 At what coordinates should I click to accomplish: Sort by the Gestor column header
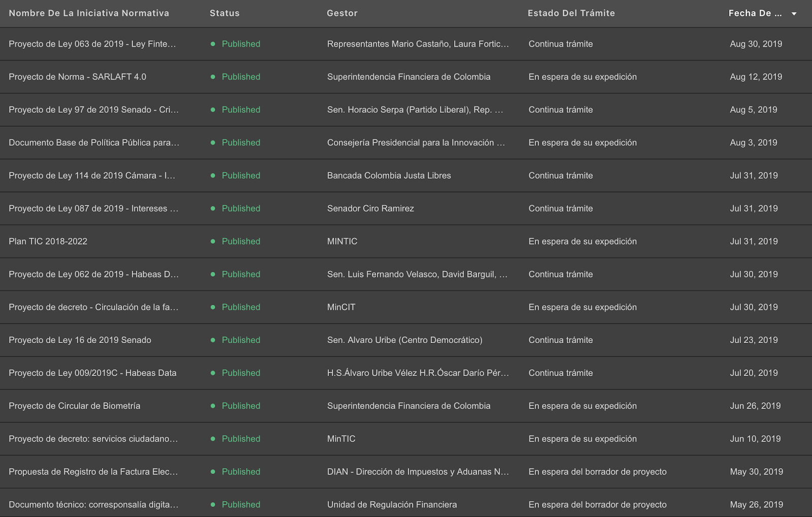tap(342, 13)
